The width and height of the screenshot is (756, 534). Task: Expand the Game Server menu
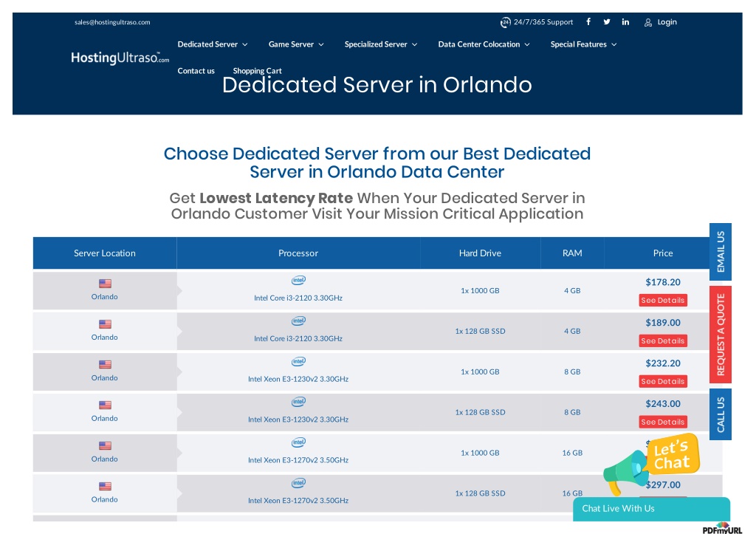(x=296, y=44)
